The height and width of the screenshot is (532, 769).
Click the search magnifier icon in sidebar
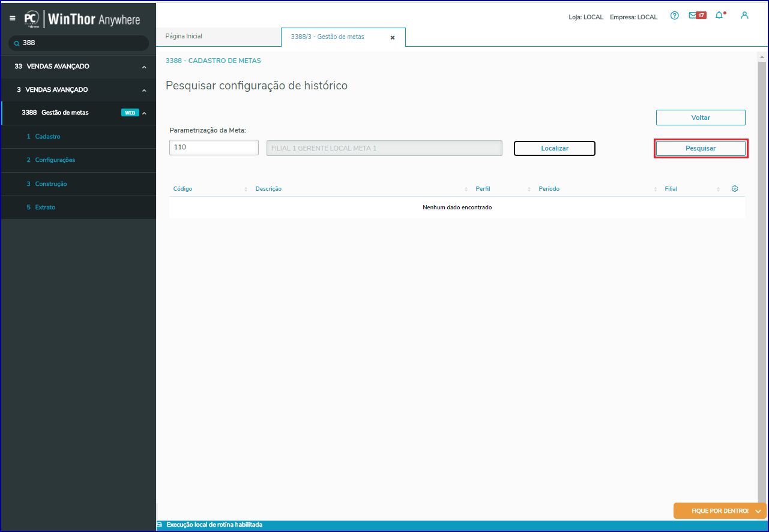[x=17, y=44]
